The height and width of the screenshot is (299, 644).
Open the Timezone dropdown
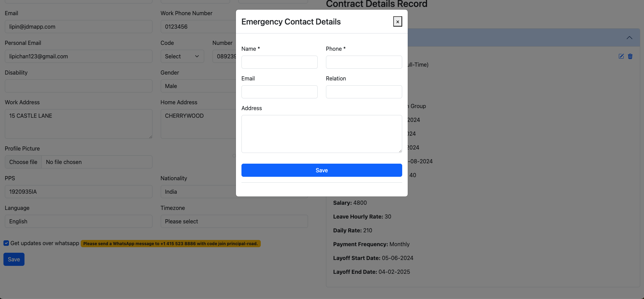click(x=234, y=221)
